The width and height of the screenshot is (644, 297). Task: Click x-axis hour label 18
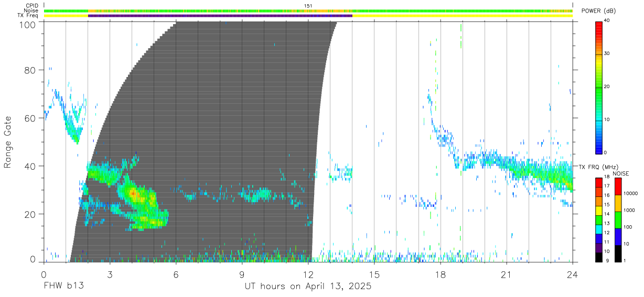440,274
